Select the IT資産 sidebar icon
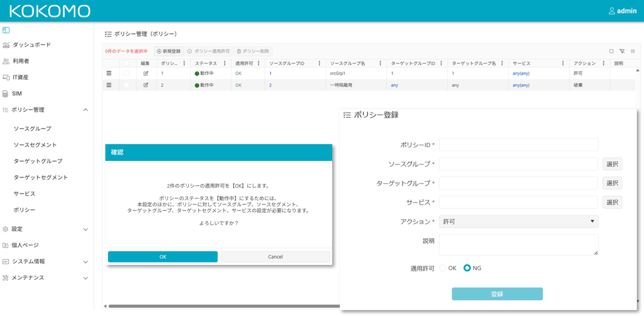Viewport: 644px width, 316px height. pyautogui.click(x=6, y=77)
